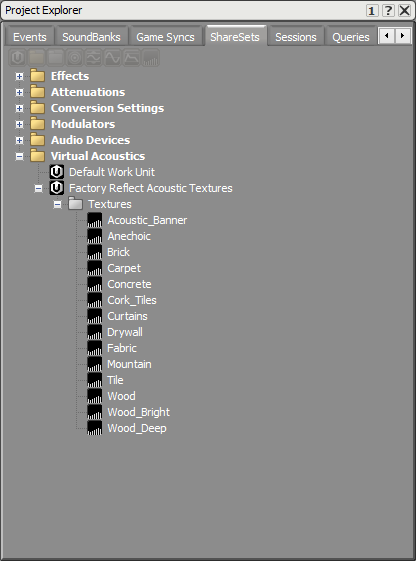Click the Textures virtual folder icon
Image resolution: width=416 pixels, height=561 pixels.
75,204
